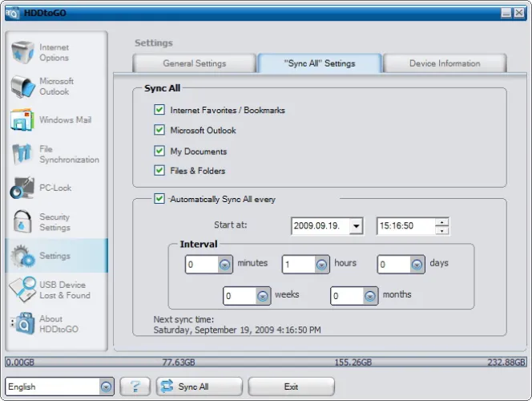Expand the hours interval dropdown
Viewport: 532px width, 401px height.
click(x=321, y=265)
